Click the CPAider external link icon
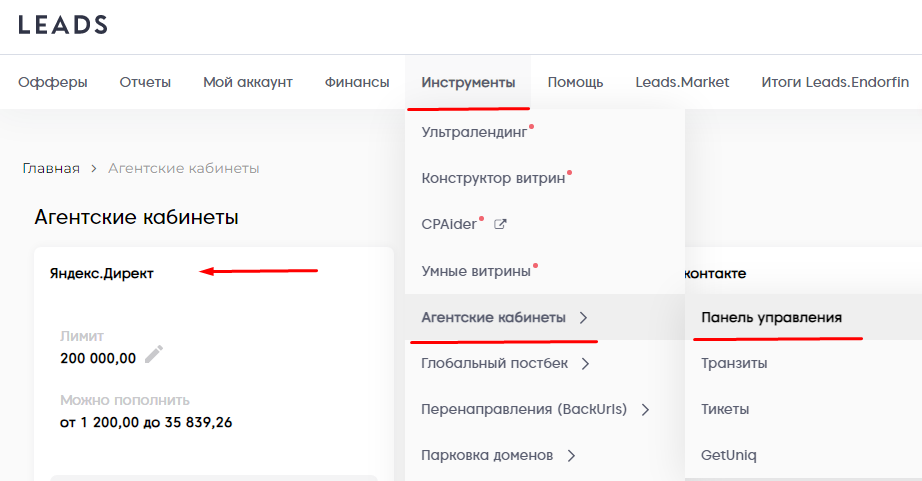 coord(501,224)
